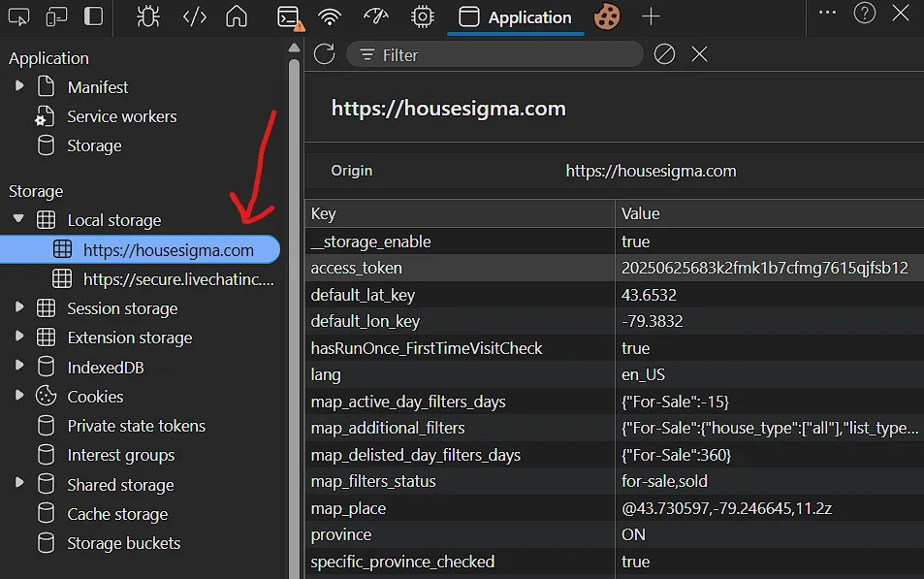This screenshot has width=924, height=579.
Task: Open the Console tool with warning badge
Action: [x=290, y=17]
